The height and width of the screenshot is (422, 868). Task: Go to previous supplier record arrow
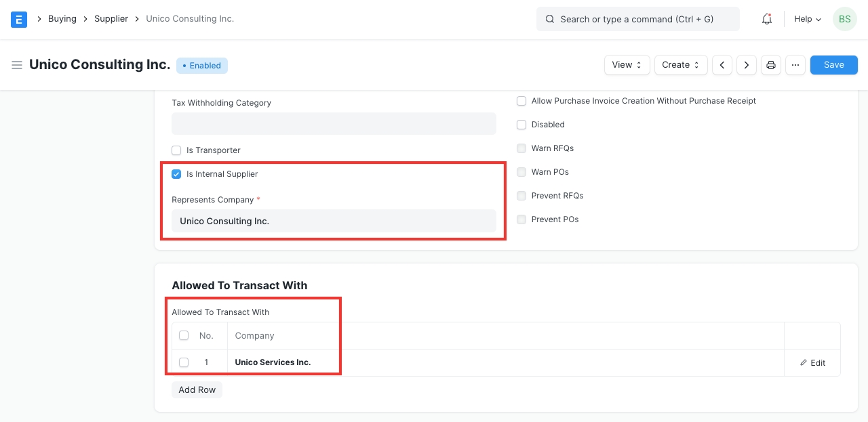pos(722,65)
